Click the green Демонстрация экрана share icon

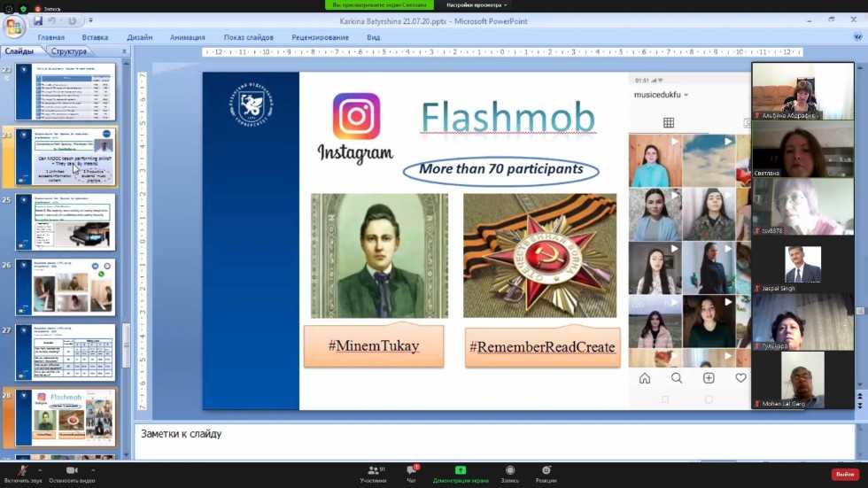(x=460, y=470)
